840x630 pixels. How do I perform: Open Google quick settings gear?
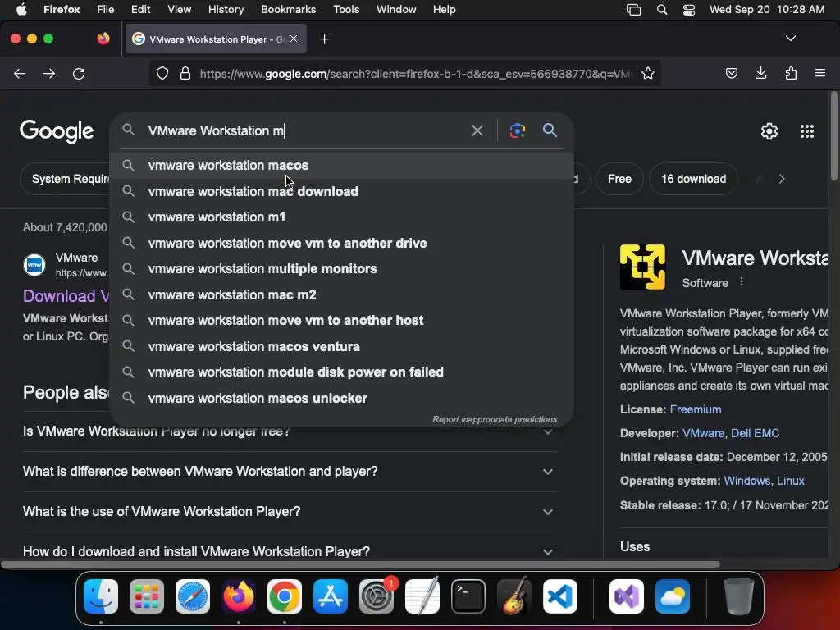[x=769, y=131]
